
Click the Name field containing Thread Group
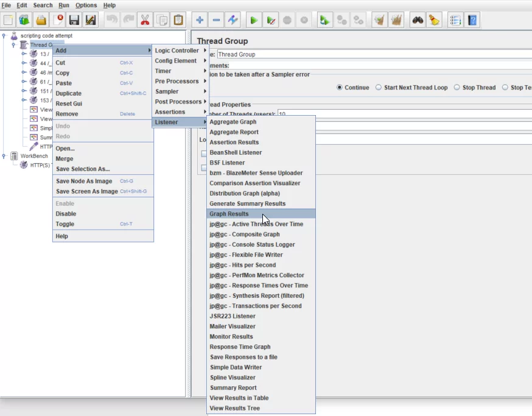(374, 54)
